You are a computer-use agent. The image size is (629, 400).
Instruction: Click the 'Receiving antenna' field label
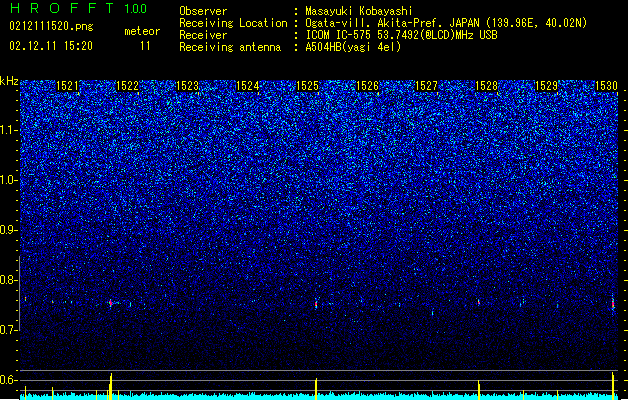[x=230, y=47]
